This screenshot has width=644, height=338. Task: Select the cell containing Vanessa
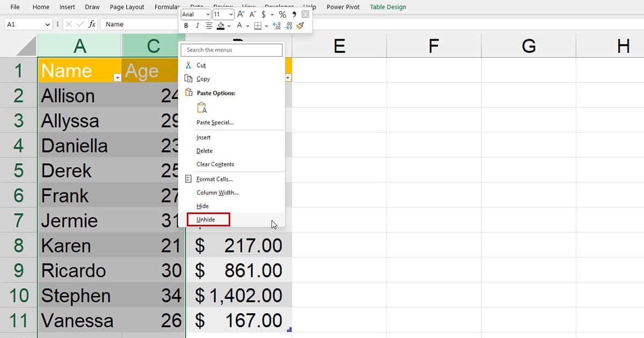(x=80, y=320)
